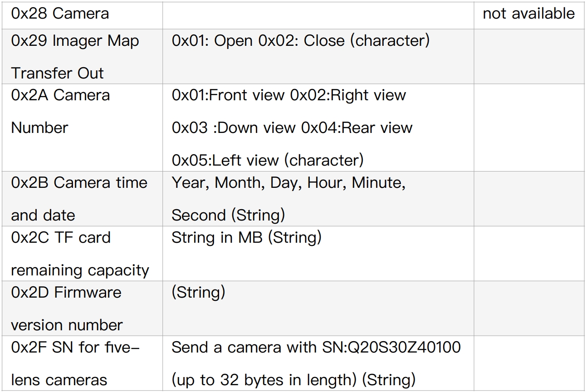Click empty description cell in 0x28 row
The image size is (587, 392).
coord(318,14)
